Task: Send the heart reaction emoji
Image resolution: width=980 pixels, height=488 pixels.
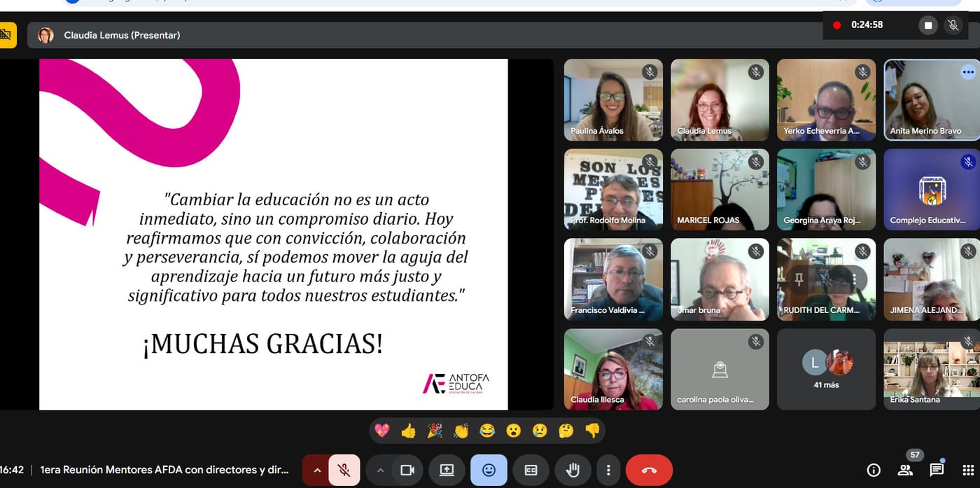Action: tap(382, 431)
